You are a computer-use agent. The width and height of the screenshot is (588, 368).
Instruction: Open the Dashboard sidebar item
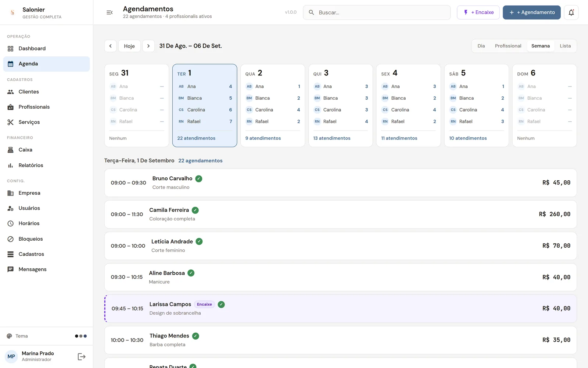pyautogui.click(x=46, y=49)
